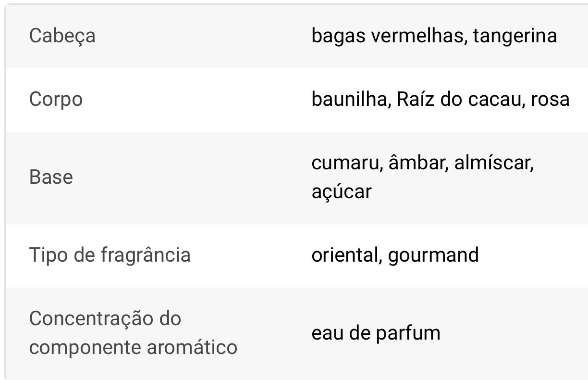
Task: Select the 'Tipo de fragrância' label
Action: (x=110, y=254)
